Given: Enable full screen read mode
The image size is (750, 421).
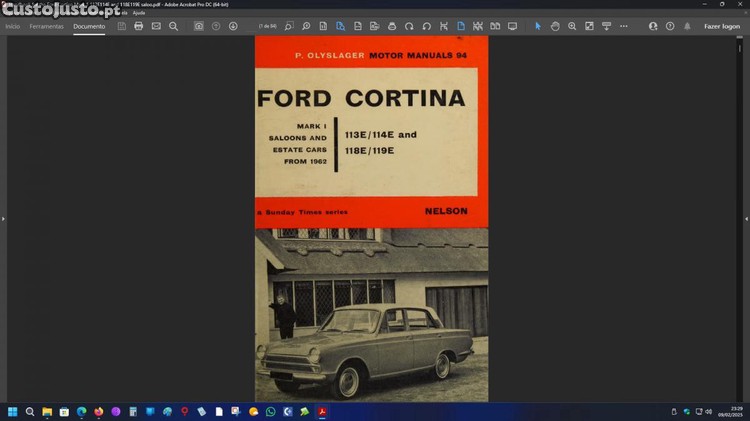Looking at the screenshot, I should (x=512, y=26).
